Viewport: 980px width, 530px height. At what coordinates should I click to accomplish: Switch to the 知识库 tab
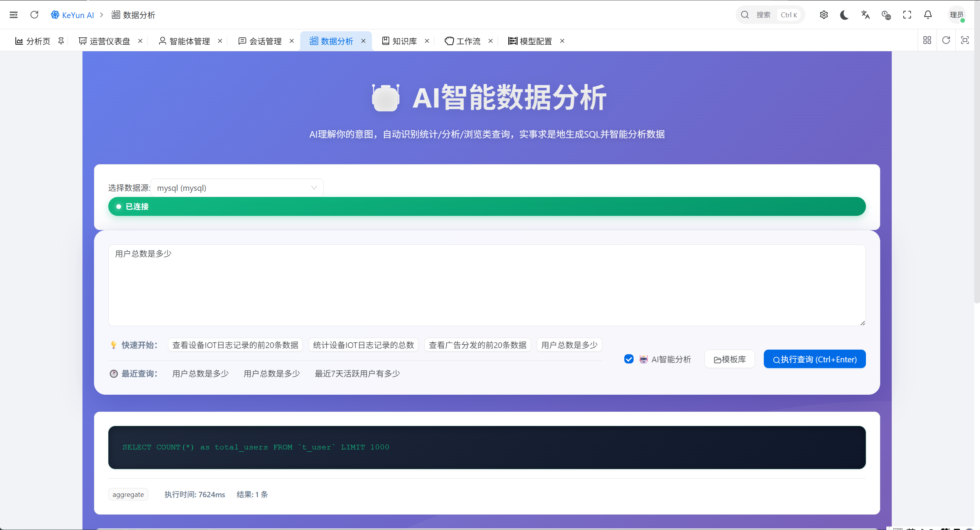pyautogui.click(x=400, y=41)
